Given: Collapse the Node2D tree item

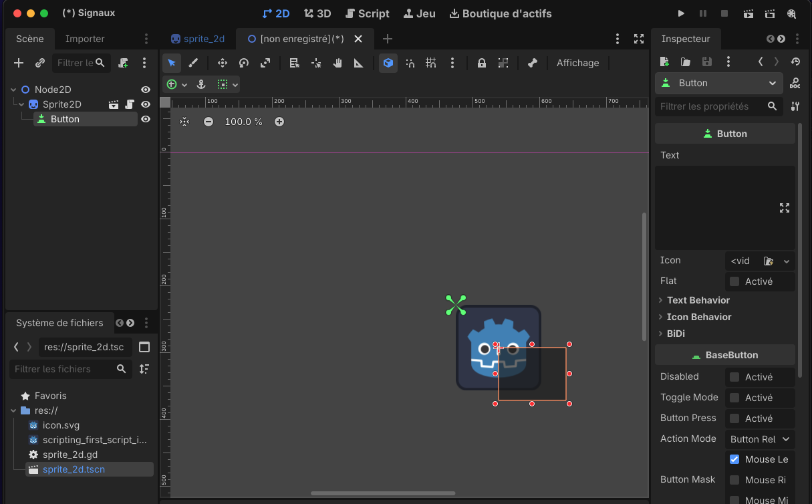Looking at the screenshot, I should [14, 90].
